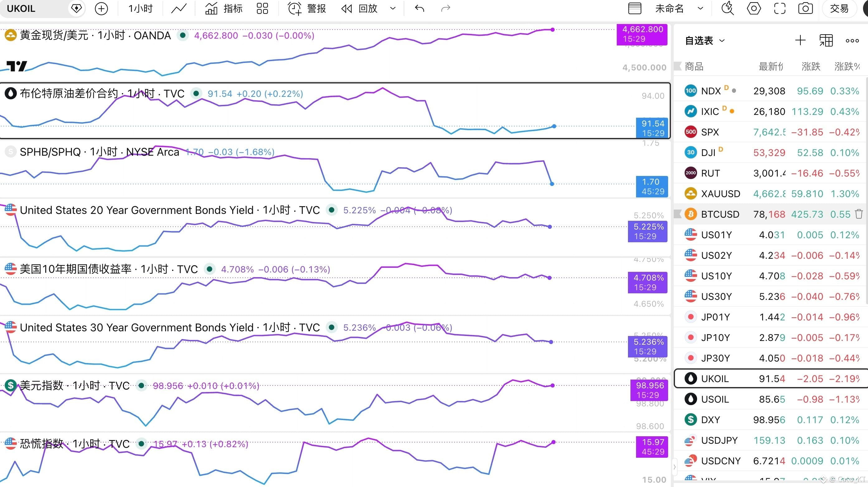Screen dimensions: 868x487
Task: Select US10Y in the watchlist
Action: (x=770, y=276)
